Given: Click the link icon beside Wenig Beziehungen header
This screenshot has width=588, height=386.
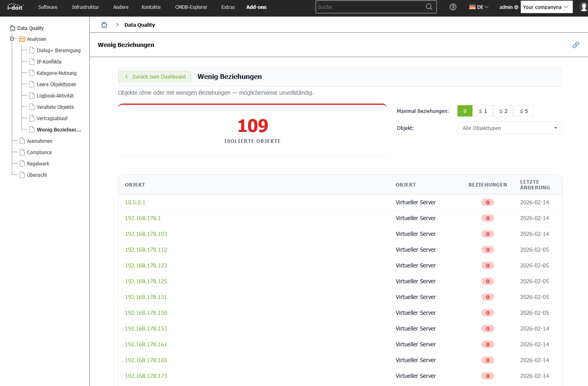Looking at the screenshot, I should click(x=575, y=45).
